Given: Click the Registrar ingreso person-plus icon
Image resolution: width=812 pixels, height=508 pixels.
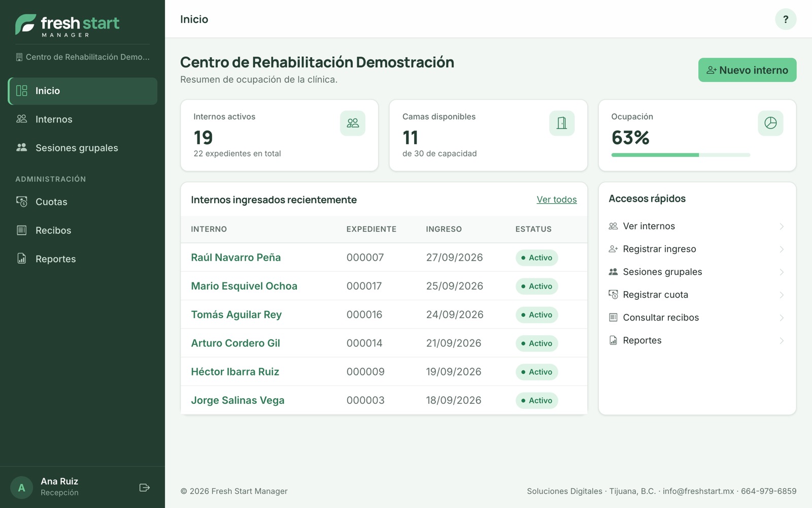Looking at the screenshot, I should [x=613, y=249].
